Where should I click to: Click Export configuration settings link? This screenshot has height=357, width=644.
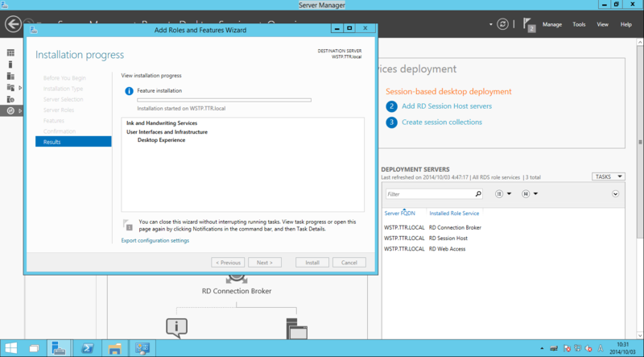point(155,240)
